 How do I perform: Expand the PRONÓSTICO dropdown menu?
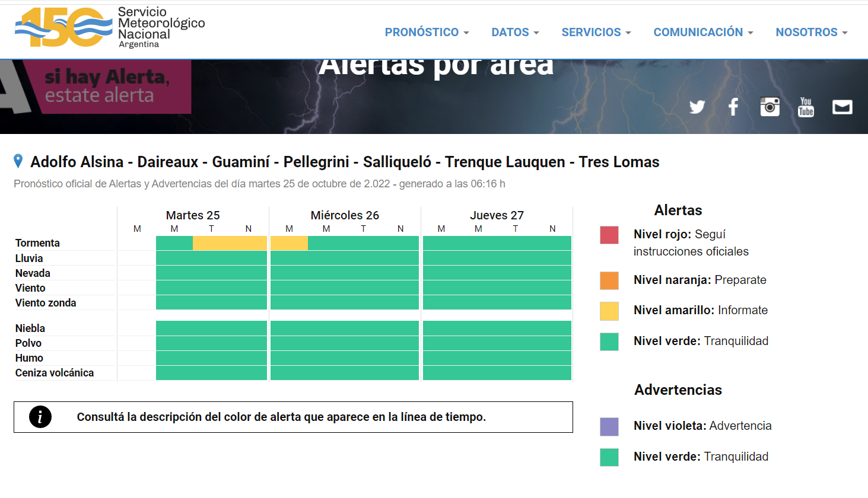click(x=427, y=32)
